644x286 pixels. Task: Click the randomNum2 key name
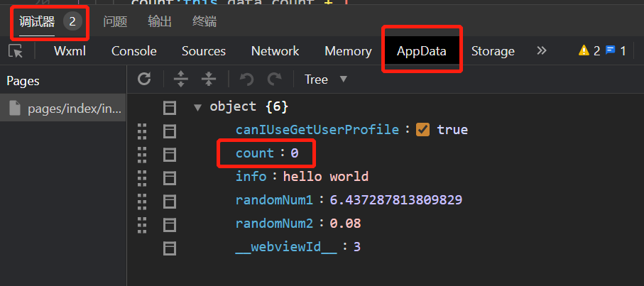[x=274, y=224]
